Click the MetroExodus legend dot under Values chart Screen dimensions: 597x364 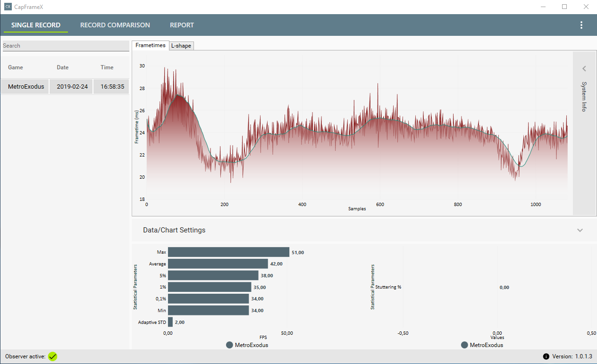pyautogui.click(x=464, y=345)
